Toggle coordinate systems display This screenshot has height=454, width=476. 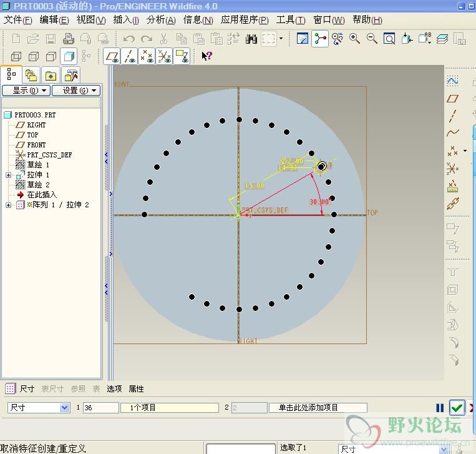coord(165,56)
